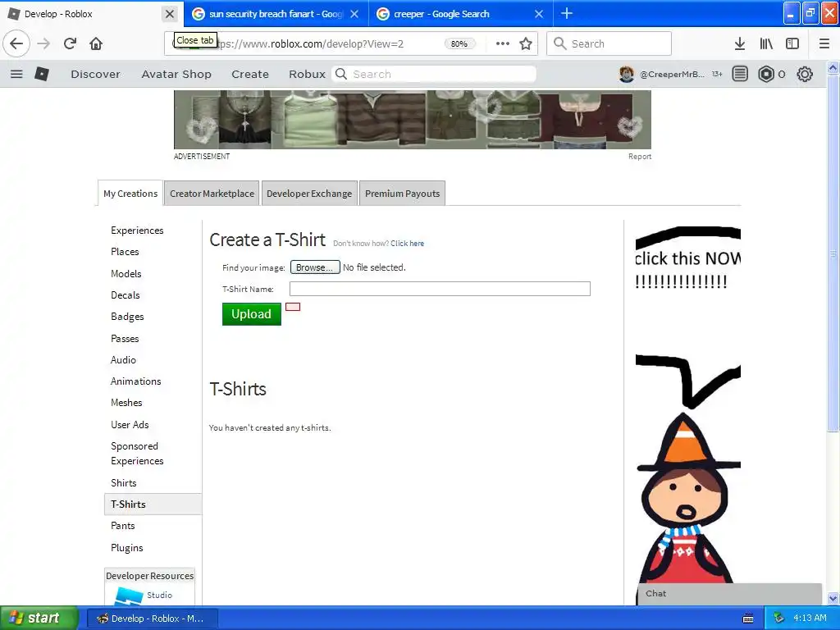This screenshot has width=840, height=630.
Task: Open Robux in Roblox navbar
Action: point(307,74)
